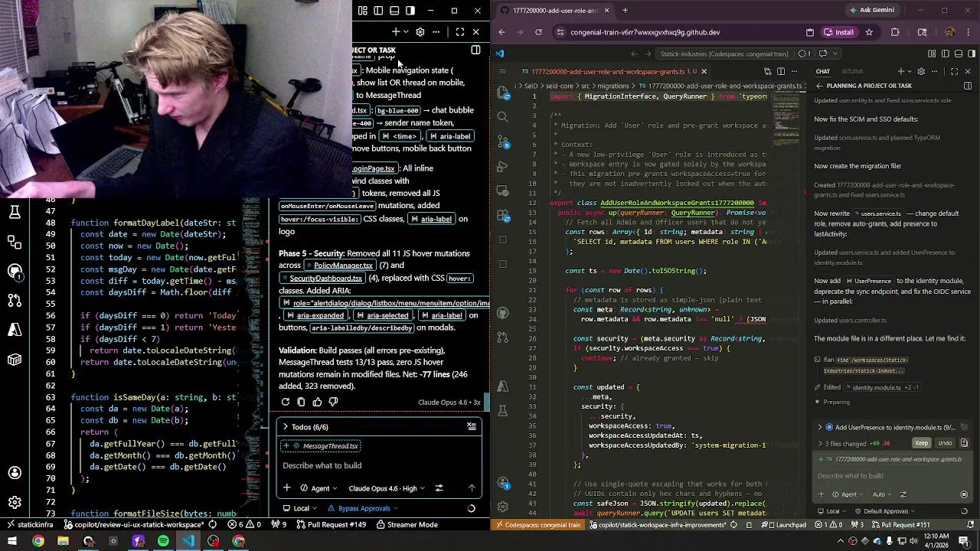Open the Testing flask icon in left activity bar
This screenshot has height=551, width=980.
click(x=15, y=213)
